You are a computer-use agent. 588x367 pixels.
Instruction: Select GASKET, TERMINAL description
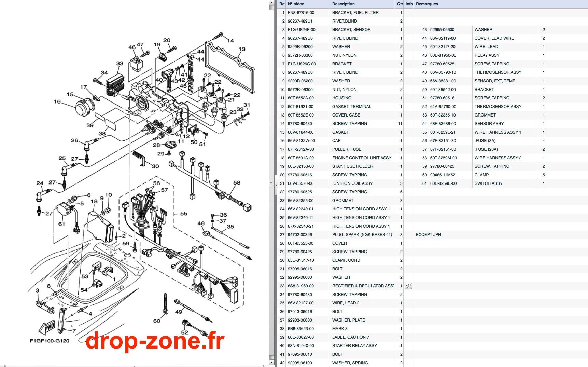(x=351, y=107)
